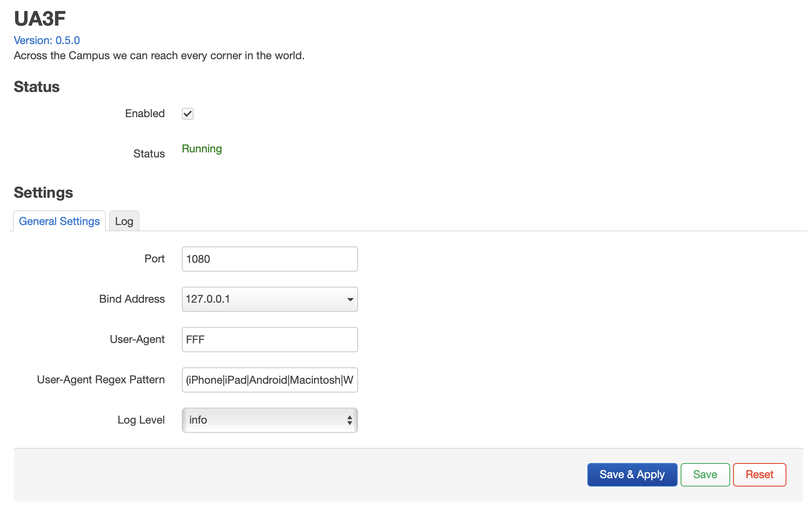The width and height of the screenshot is (812, 513).
Task: Open the Log Level info selector
Action: [x=270, y=420]
